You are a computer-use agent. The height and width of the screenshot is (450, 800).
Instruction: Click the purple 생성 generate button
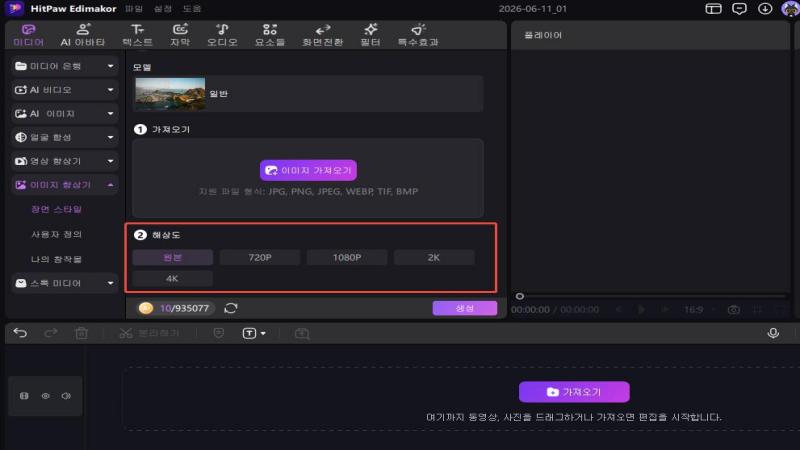tap(465, 308)
